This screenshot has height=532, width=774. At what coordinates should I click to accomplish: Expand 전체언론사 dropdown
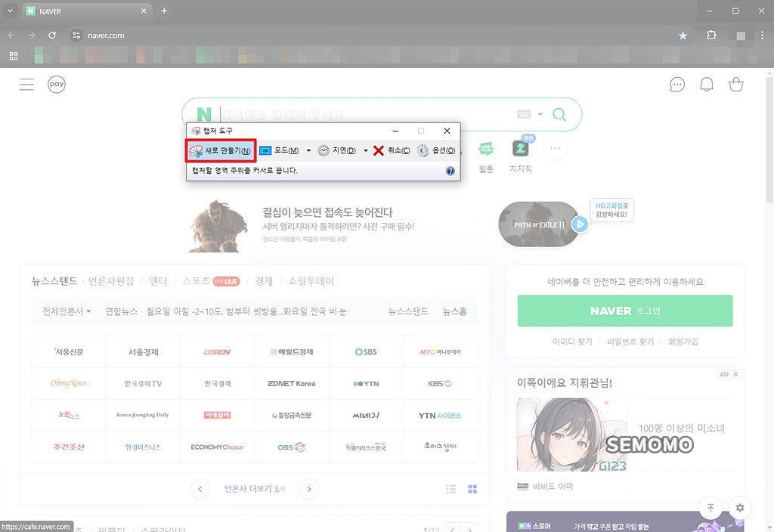point(67,311)
